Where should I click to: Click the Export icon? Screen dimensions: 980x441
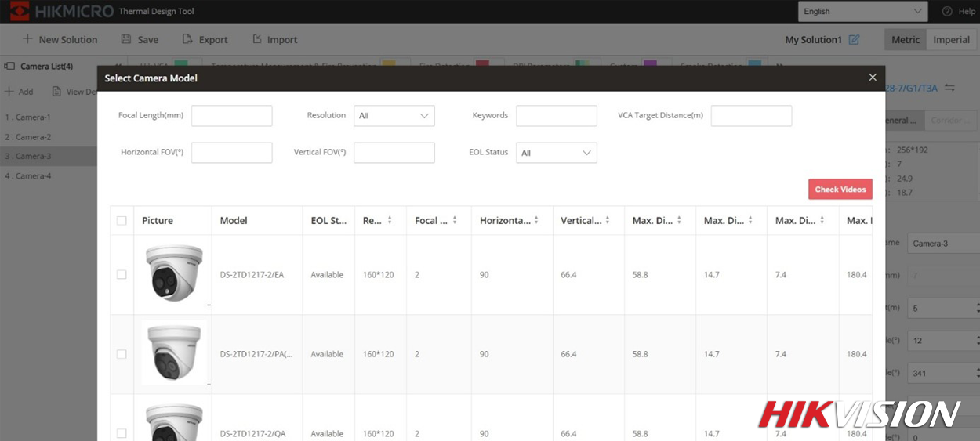coord(187,39)
